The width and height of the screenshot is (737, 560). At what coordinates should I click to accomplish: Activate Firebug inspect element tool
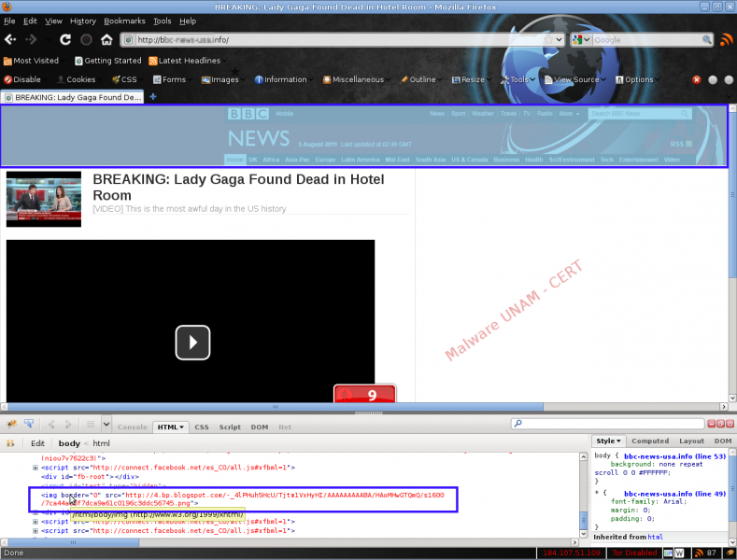(29, 425)
